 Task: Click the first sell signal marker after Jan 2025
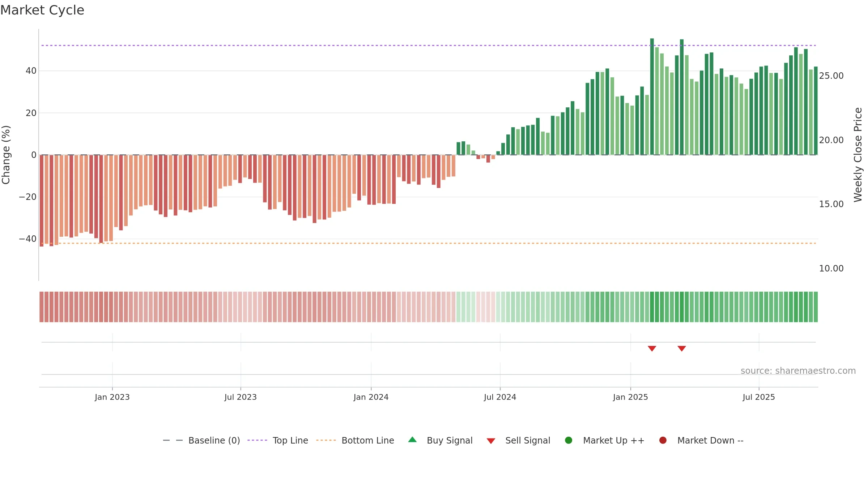tap(652, 348)
